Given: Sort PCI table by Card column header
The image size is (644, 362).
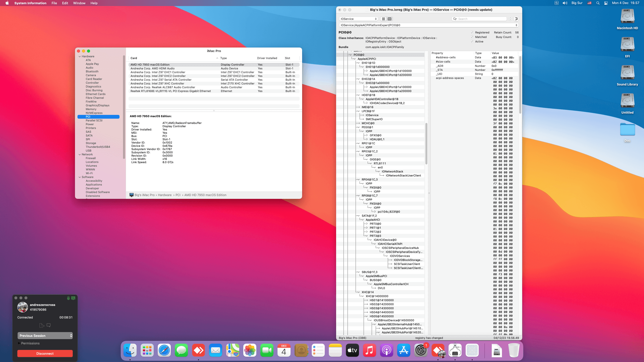Looking at the screenshot, I should [174, 58].
